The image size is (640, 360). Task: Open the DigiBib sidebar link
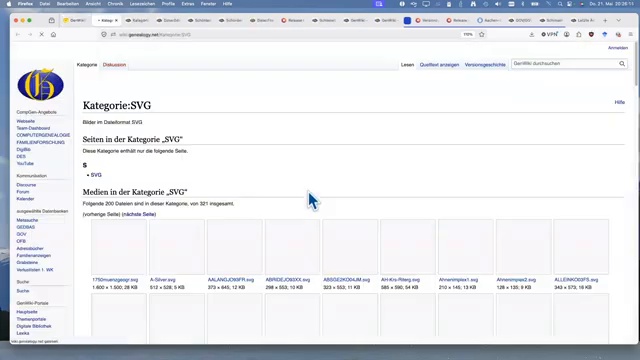click(23, 149)
